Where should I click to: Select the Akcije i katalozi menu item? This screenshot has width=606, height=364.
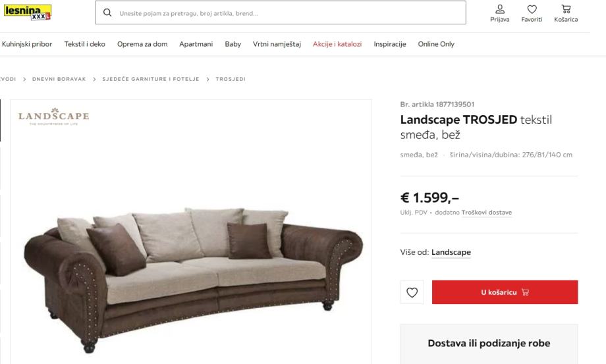[337, 44]
